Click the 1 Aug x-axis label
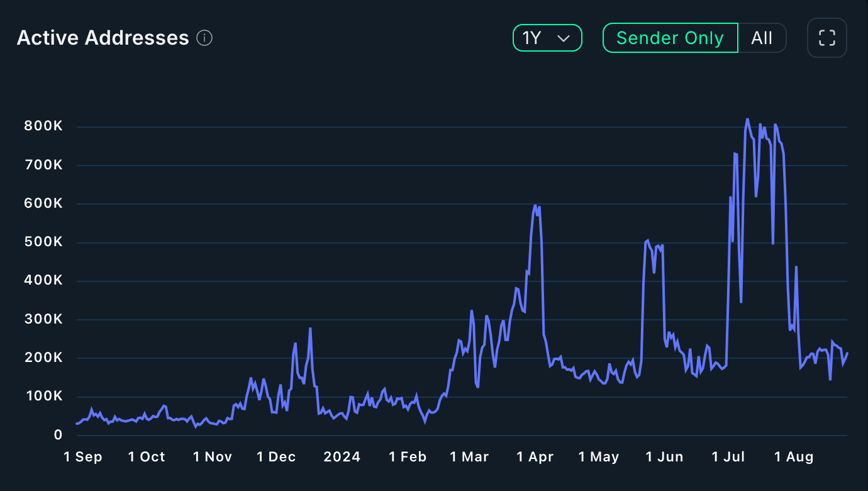868x491 pixels. click(794, 457)
